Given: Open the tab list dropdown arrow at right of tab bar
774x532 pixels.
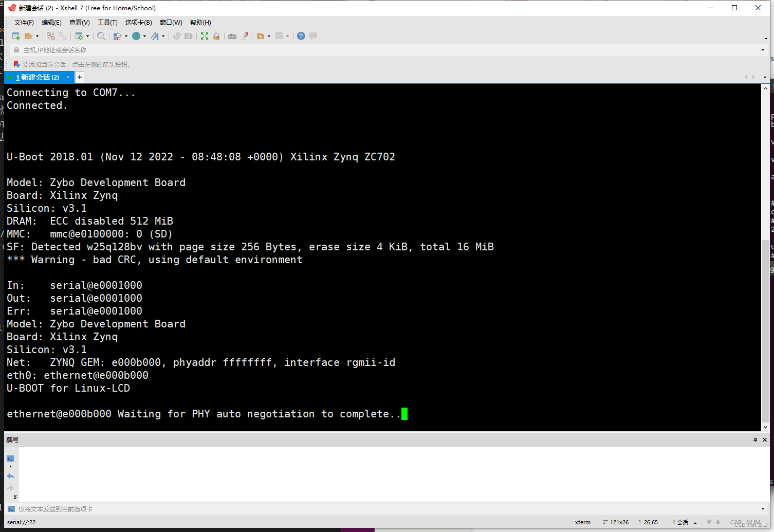Looking at the screenshot, I should click(765, 77).
